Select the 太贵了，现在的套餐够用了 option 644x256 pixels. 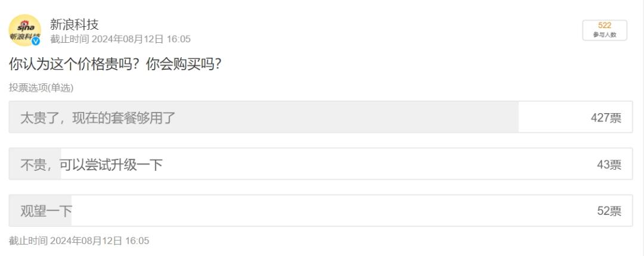pyautogui.click(x=98, y=117)
